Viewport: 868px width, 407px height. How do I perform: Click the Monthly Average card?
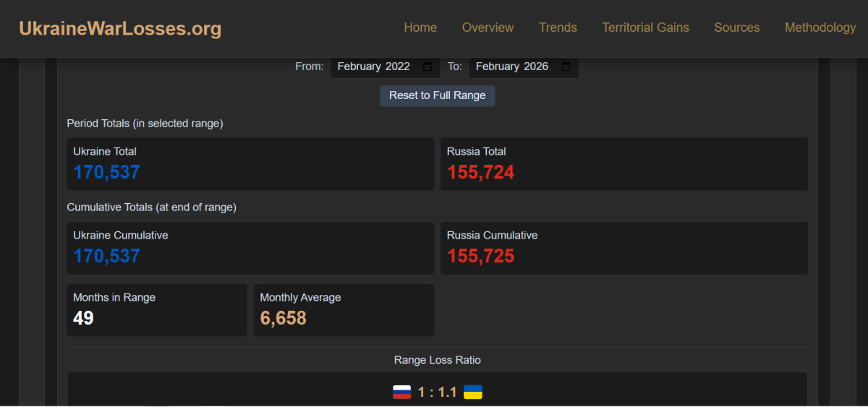[344, 310]
